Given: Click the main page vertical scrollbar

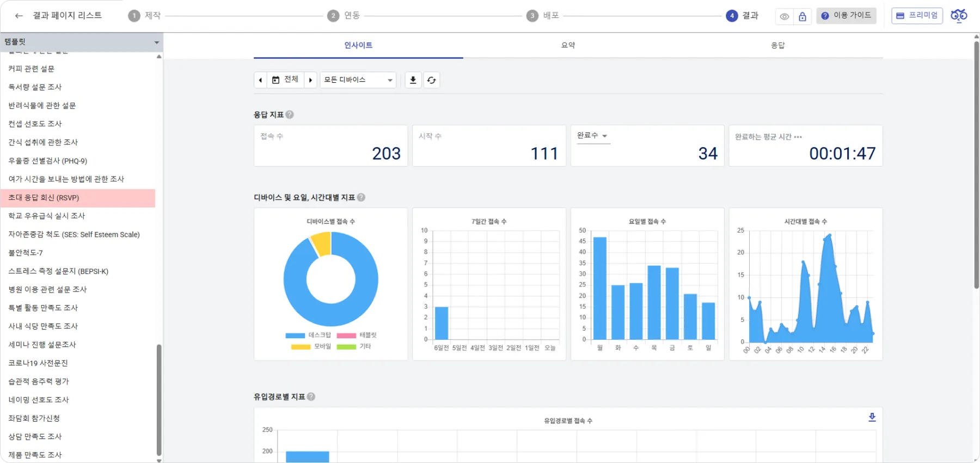Looking at the screenshot, I should point(976,165).
